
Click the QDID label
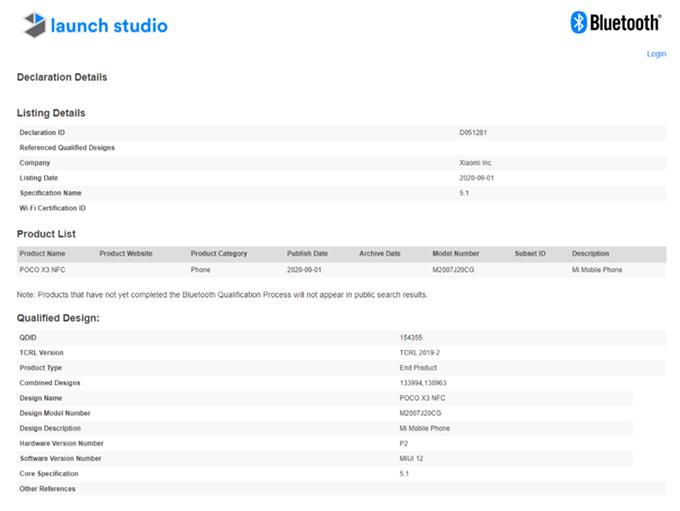(x=28, y=337)
